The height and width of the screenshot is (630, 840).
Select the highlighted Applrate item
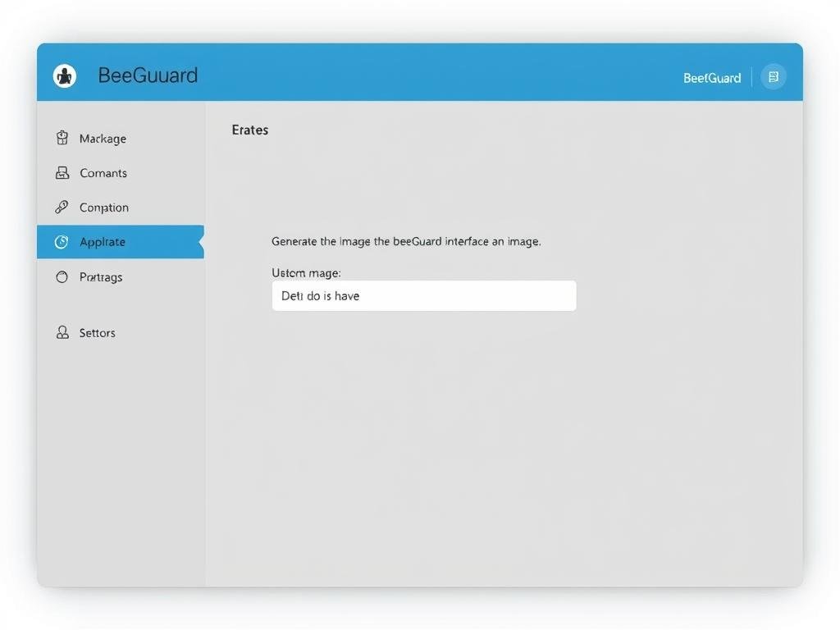pyautogui.click(x=103, y=242)
